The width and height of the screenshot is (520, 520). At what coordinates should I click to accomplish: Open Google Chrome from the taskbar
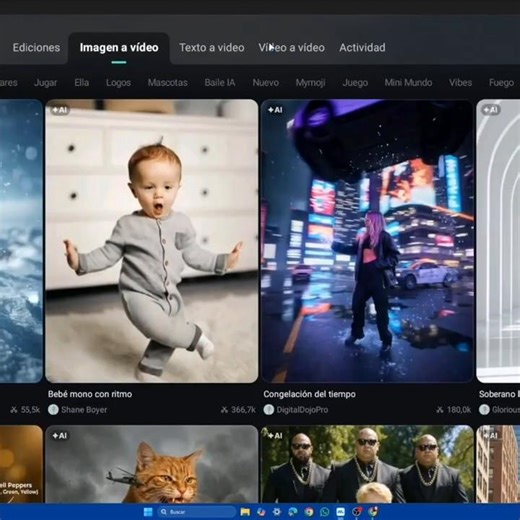309,512
